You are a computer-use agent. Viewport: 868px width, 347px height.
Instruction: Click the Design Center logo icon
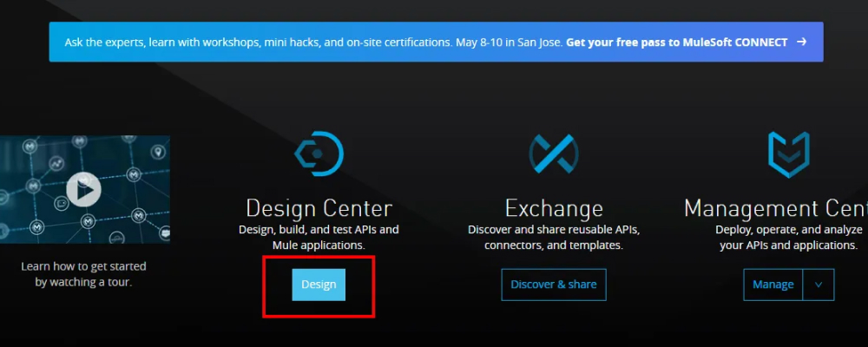pyautogui.click(x=319, y=154)
